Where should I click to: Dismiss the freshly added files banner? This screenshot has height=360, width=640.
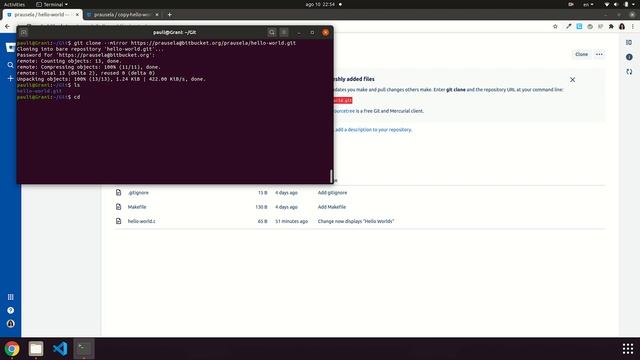572,80
